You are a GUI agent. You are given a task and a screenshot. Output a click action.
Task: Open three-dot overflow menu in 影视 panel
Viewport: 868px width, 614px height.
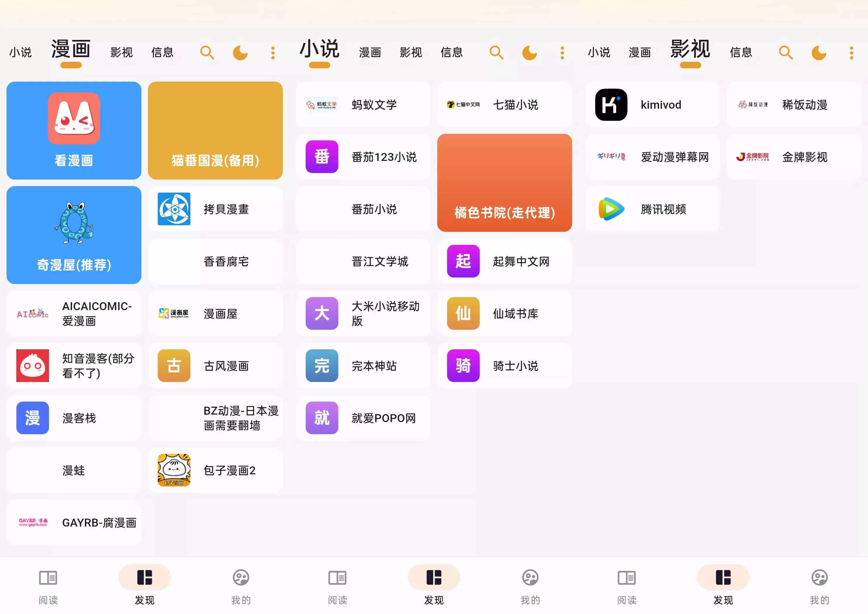pyautogui.click(x=851, y=52)
